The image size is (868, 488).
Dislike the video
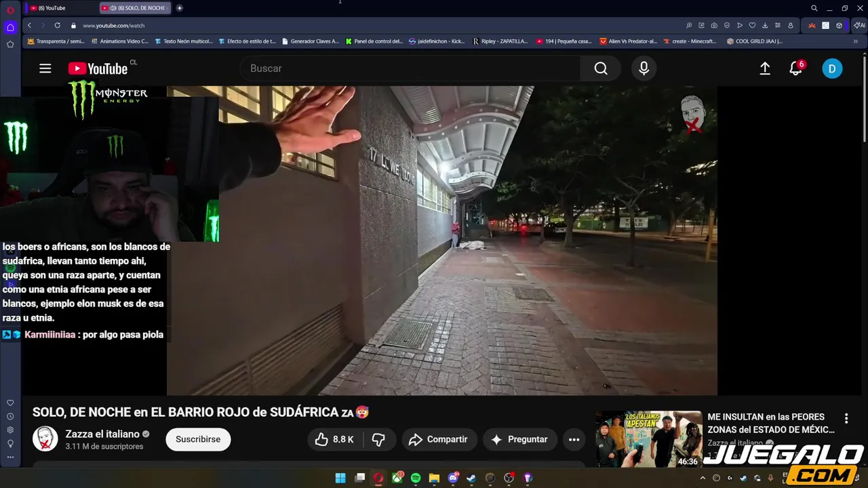(378, 439)
